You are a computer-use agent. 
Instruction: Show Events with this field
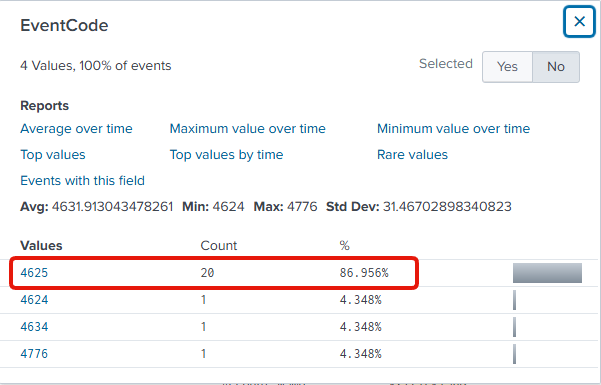click(x=82, y=181)
